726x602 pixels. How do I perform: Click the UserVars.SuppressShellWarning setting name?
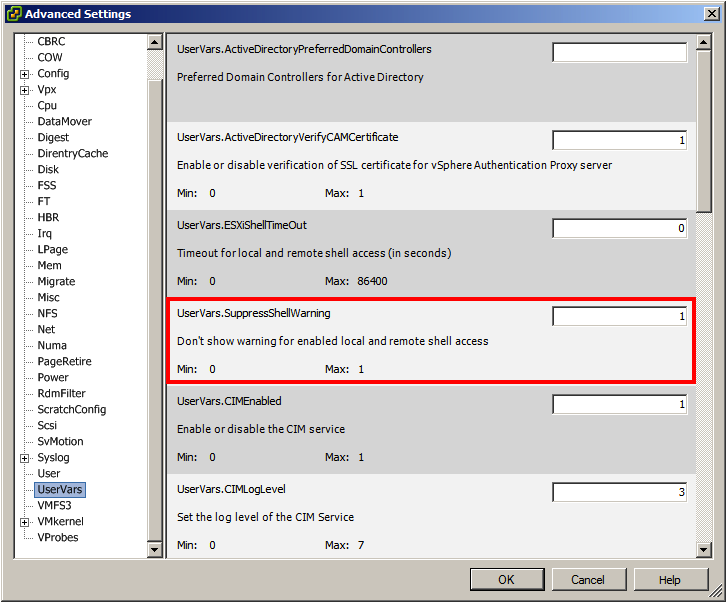tap(254, 313)
